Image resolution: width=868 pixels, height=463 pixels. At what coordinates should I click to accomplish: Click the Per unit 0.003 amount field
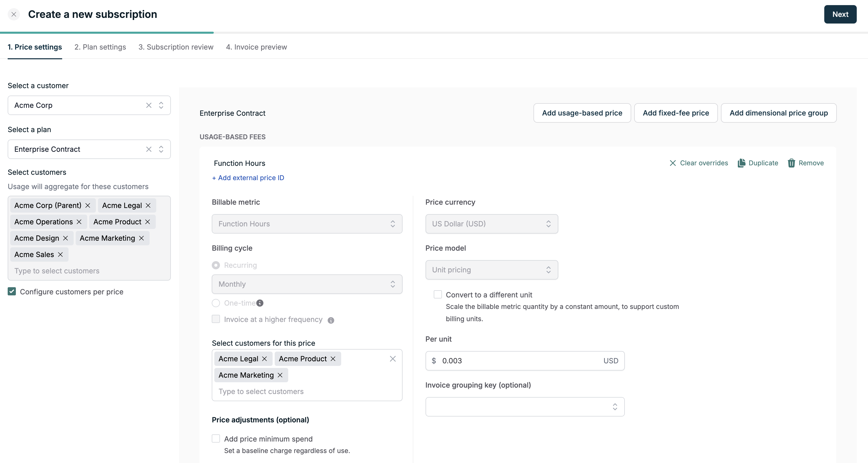525,361
